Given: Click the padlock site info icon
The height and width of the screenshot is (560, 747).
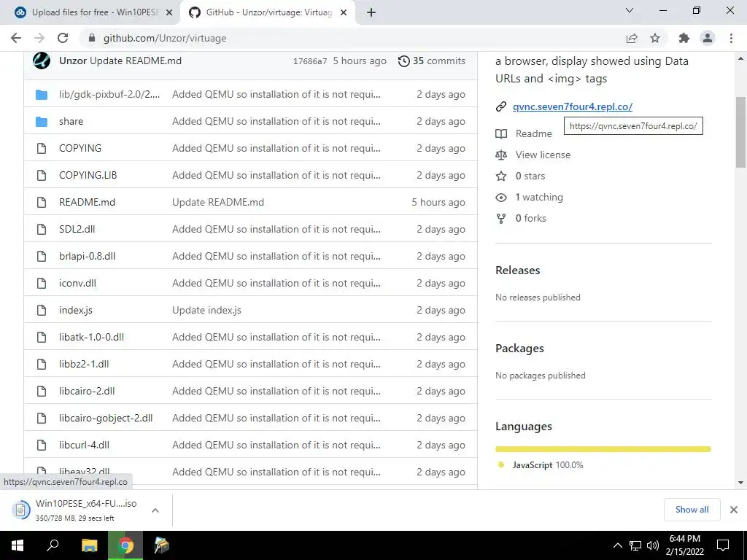Looking at the screenshot, I should (x=92, y=38).
